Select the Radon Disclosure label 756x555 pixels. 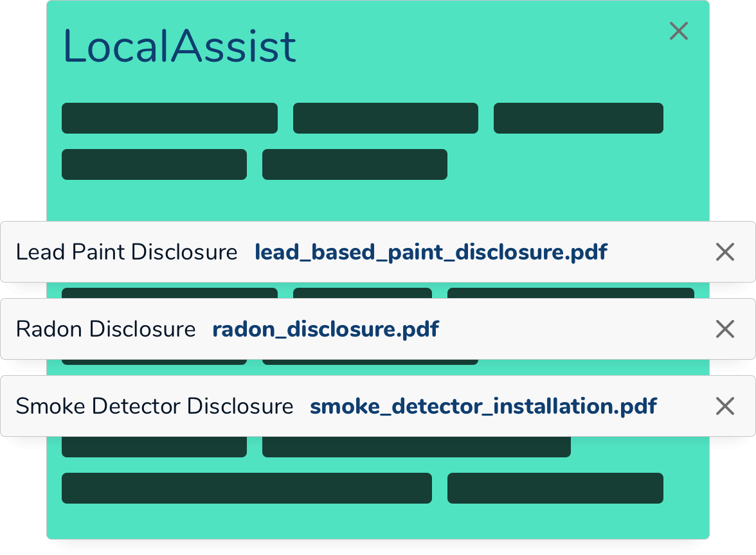tap(106, 329)
